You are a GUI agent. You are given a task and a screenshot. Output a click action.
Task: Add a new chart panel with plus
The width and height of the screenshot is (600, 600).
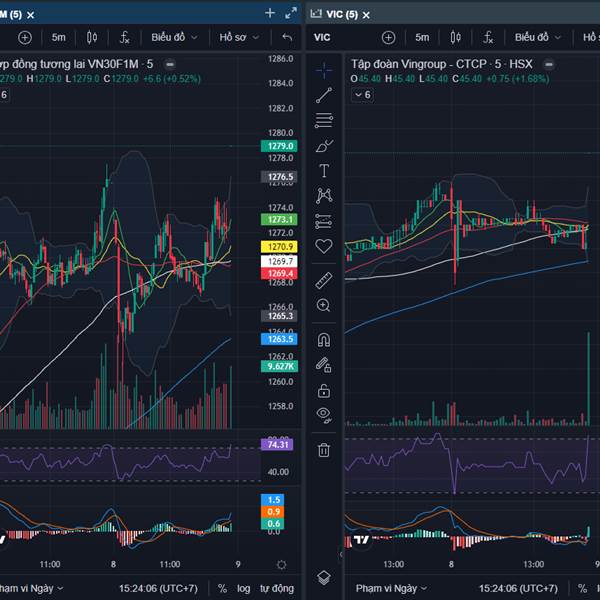[x=270, y=13]
